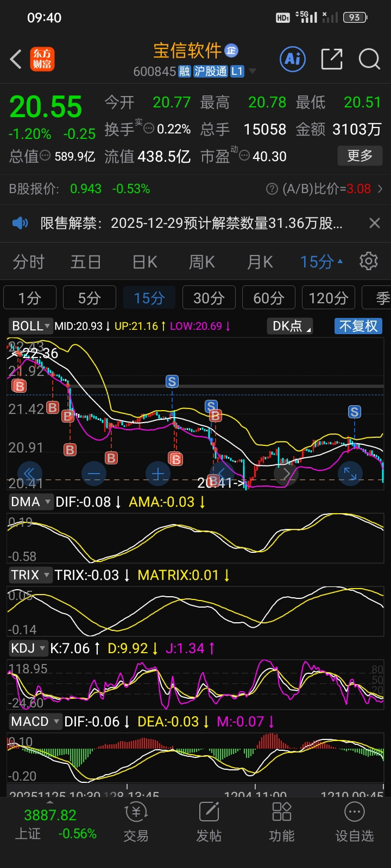Screen dimensions: 391x868
Task: Tap the A/B比价 help question icon
Action: pyautogui.click(x=272, y=189)
